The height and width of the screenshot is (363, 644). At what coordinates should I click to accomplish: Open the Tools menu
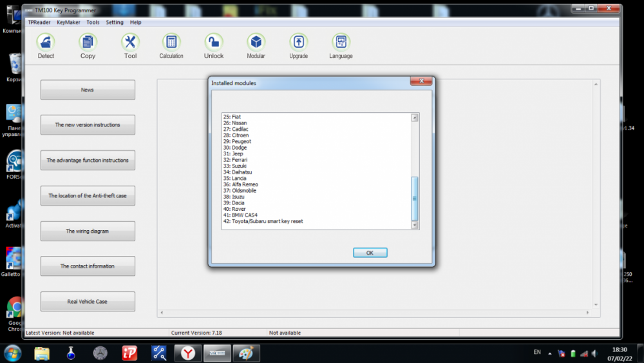click(93, 22)
